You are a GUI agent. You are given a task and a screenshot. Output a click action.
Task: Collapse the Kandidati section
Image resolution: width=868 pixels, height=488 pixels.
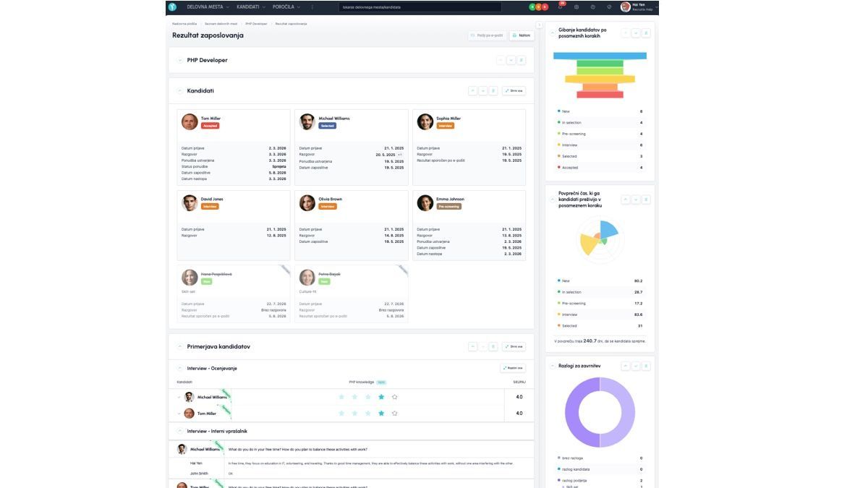point(180,91)
